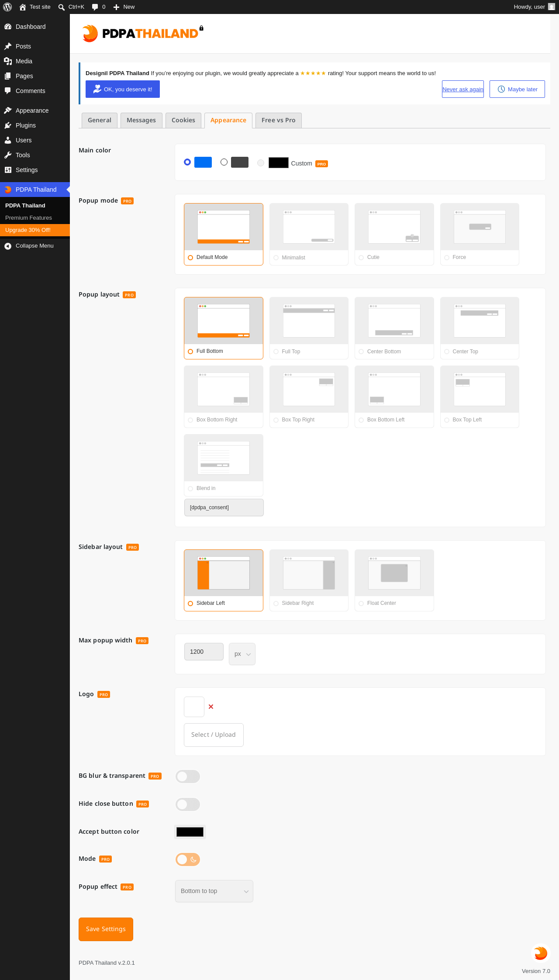Open the Accept button color swatch

[190, 832]
